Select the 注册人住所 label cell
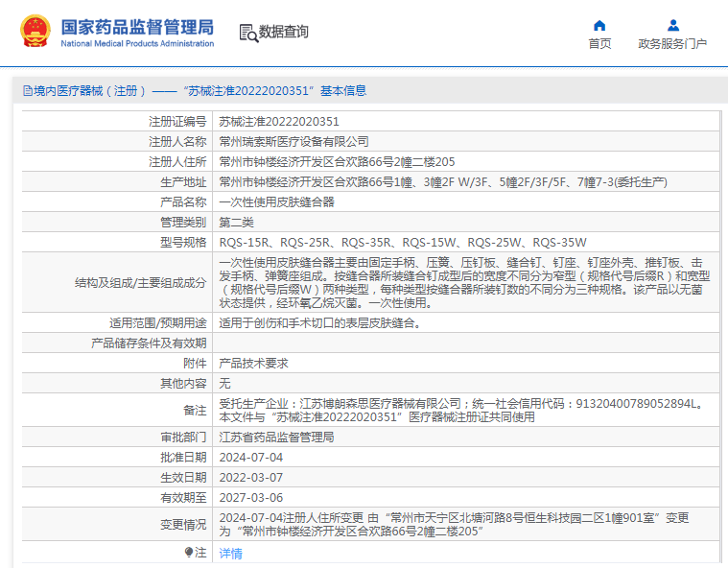Image resolution: width=728 pixels, height=568 pixels. pyautogui.click(x=177, y=161)
